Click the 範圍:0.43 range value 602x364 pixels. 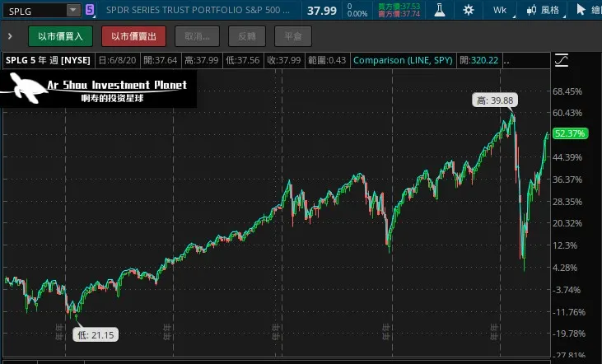coord(327,60)
